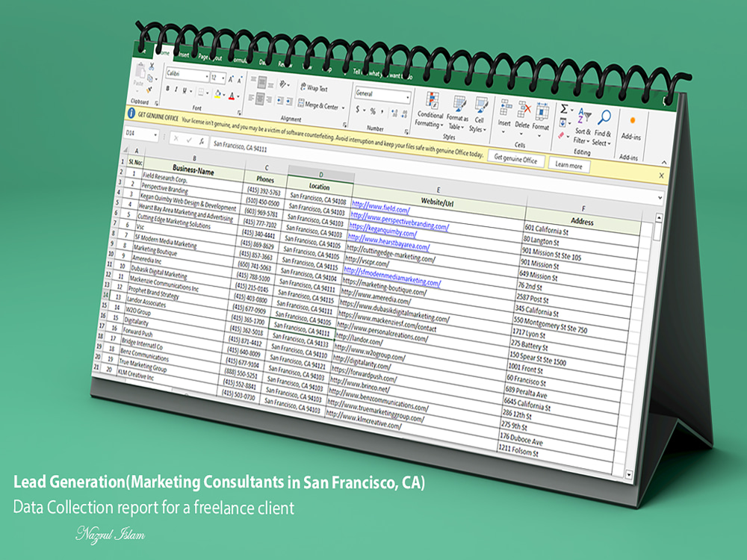Open the keganquimby.com link

tap(382, 229)
